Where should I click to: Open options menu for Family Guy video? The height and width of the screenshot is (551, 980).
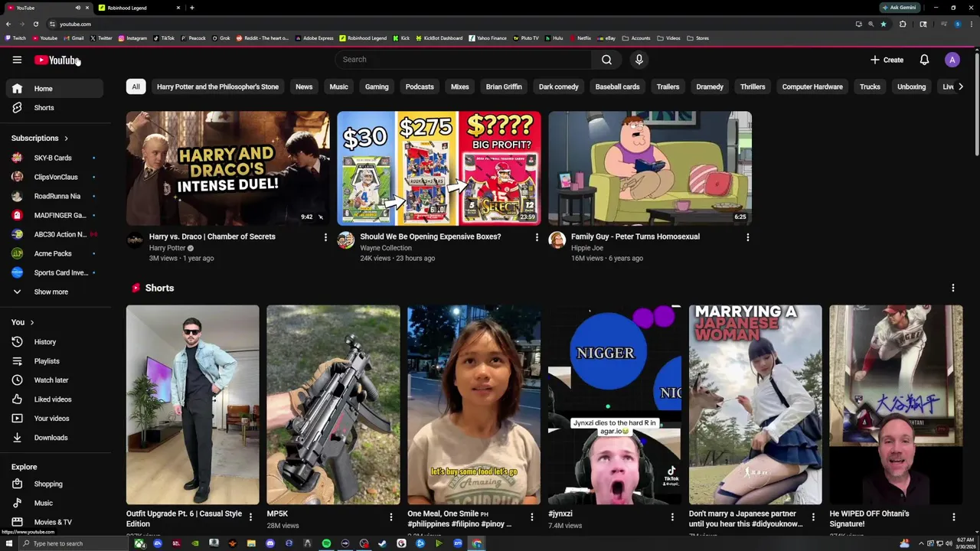(748, 237)
